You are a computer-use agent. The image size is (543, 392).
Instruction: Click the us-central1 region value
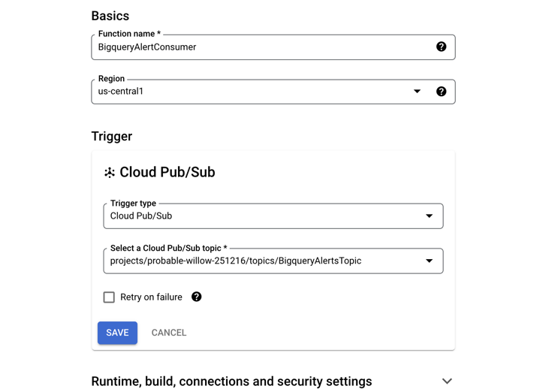(121, 92)
